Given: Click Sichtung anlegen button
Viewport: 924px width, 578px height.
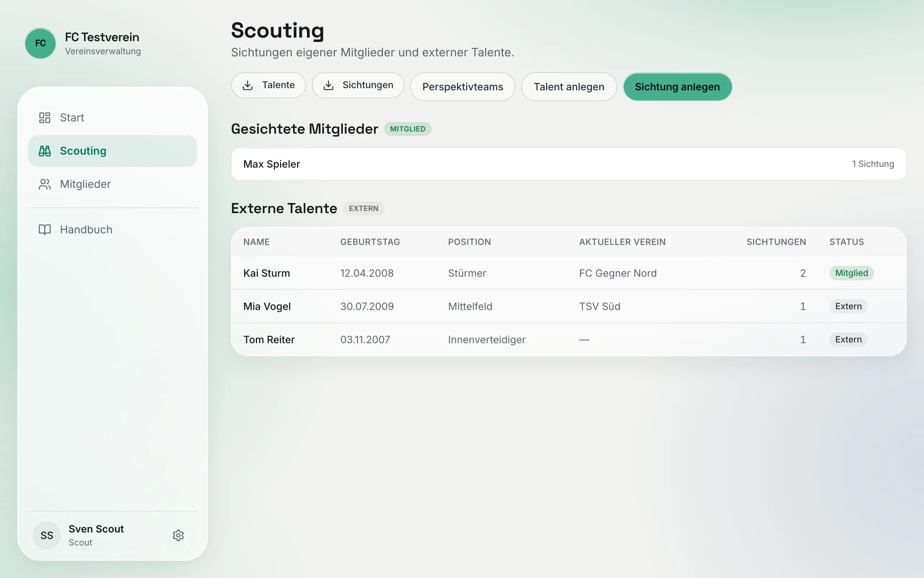Looking at the screenshot, I should [x=677, y=87].
